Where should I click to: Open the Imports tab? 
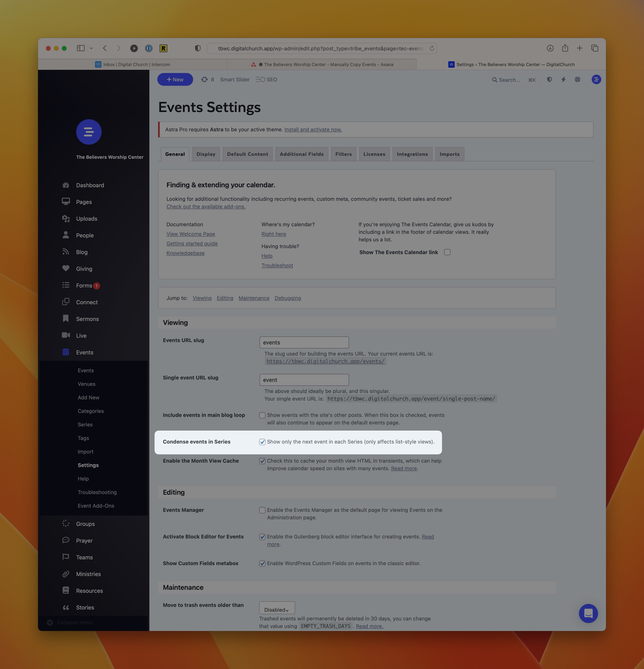coord(449,154)
